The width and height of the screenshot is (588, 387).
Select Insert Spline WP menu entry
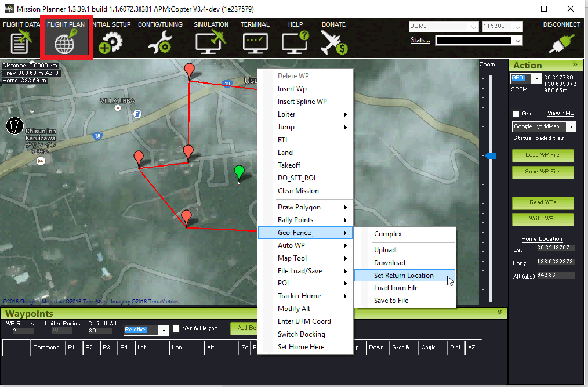pyautogui.click(x=302, y=102)
